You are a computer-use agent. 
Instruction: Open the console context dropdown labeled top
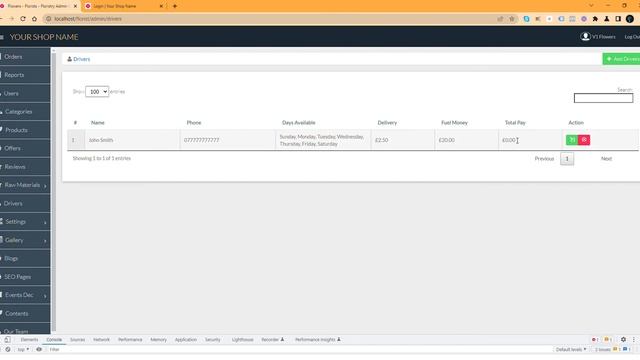coord(22,349)
